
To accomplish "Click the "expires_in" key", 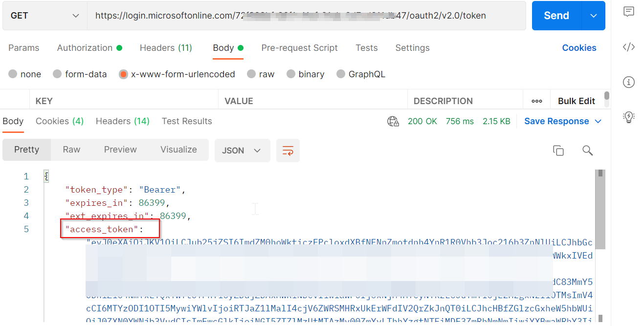I will tap(96, 203).
